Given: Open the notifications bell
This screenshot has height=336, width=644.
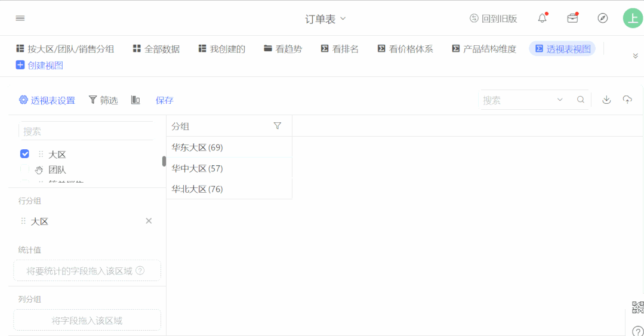Looking at the screenshot, I should [542, 18].
